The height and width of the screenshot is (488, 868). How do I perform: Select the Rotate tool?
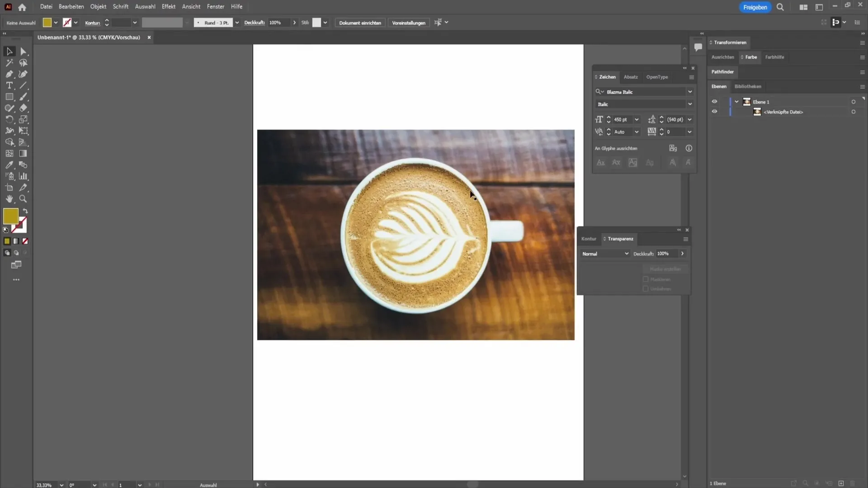click(9, 119)
